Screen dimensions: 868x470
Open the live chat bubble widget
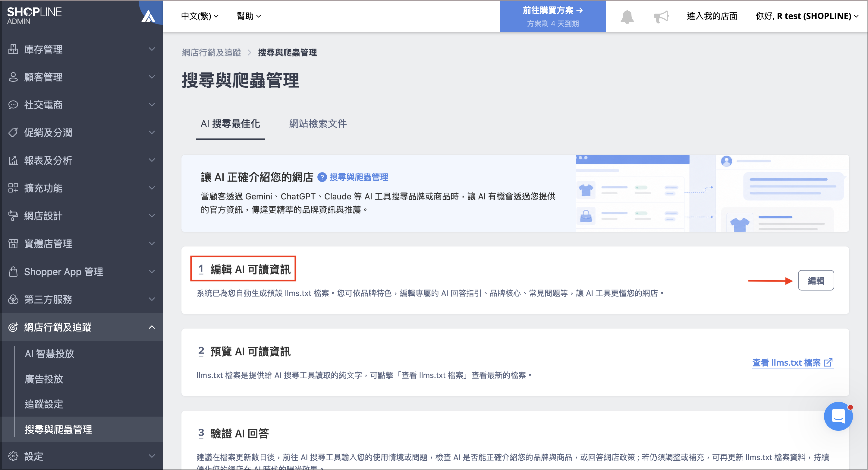click(x=838, y=416)
